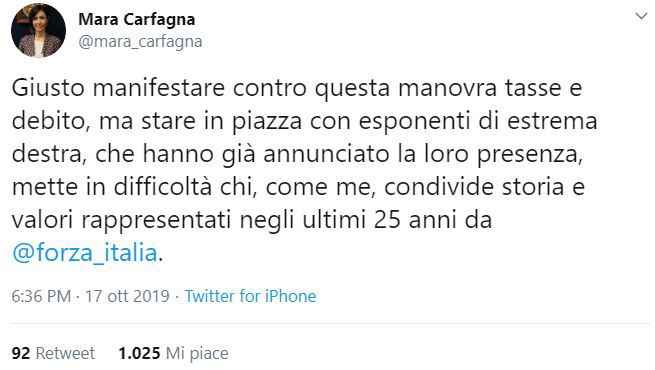Click the display name Mara Carfagna
Screen dimensions: 655x370
tap(137, 20)
